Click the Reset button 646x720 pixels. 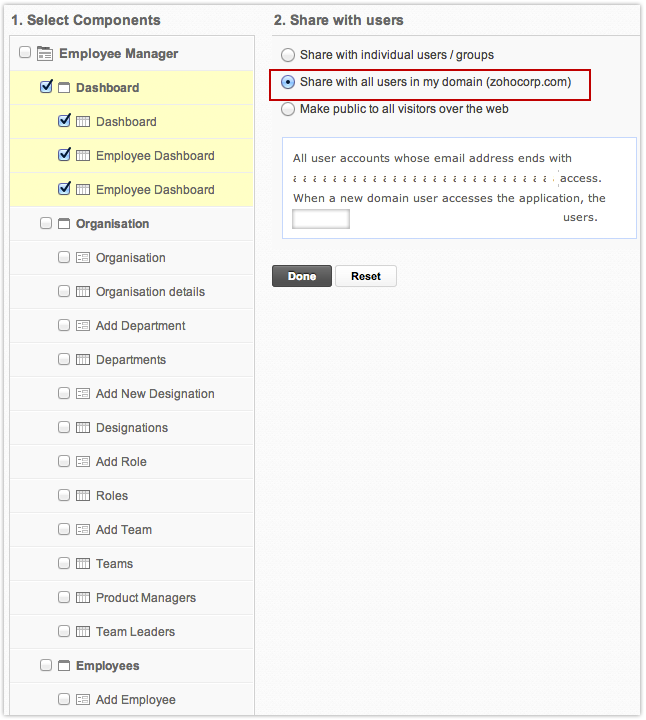[366, 276]
